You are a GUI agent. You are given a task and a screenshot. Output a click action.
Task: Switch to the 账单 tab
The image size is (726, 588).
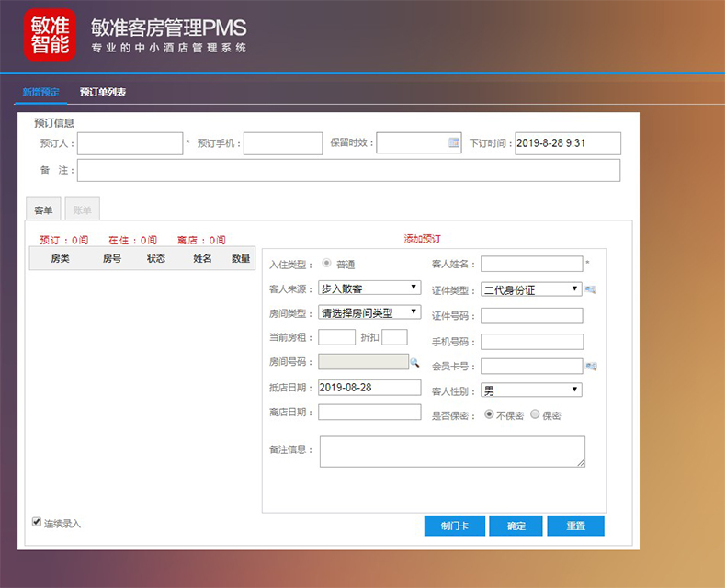[x=83, y=210]
